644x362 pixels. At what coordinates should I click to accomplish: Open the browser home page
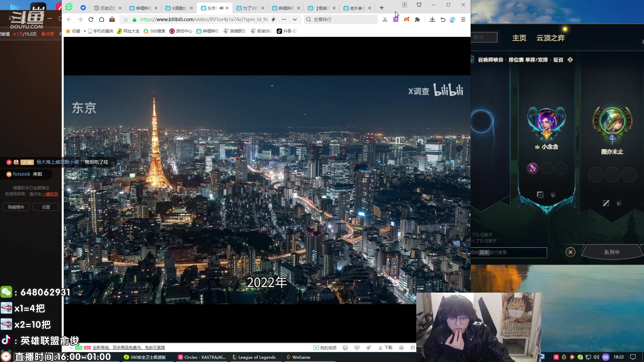102,19
